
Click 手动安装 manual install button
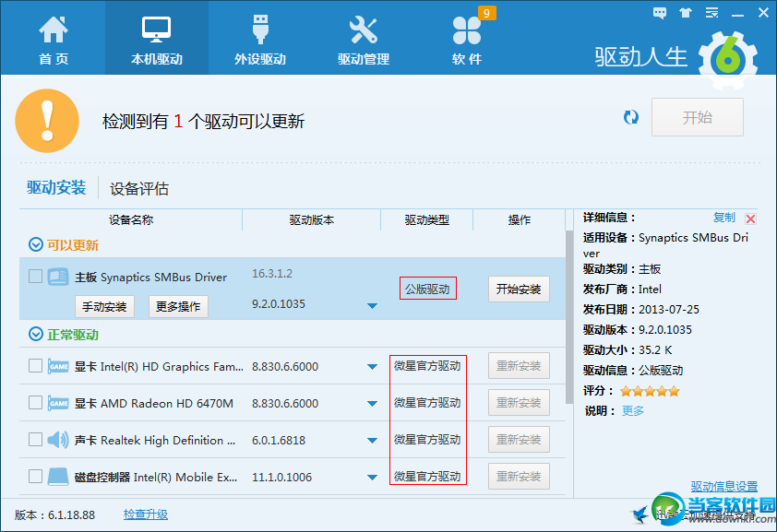pos(104,307)
